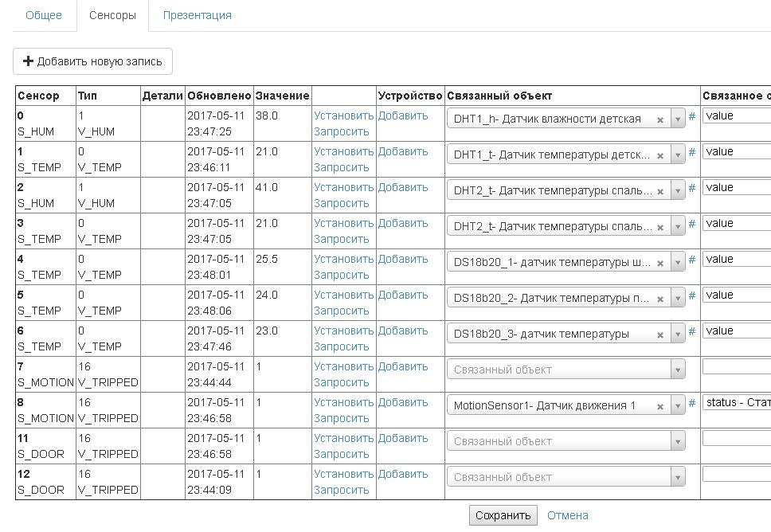Click the Обновлено column header
The height and width of the screenshot is (532, 771).
click(x=219, y=96)
